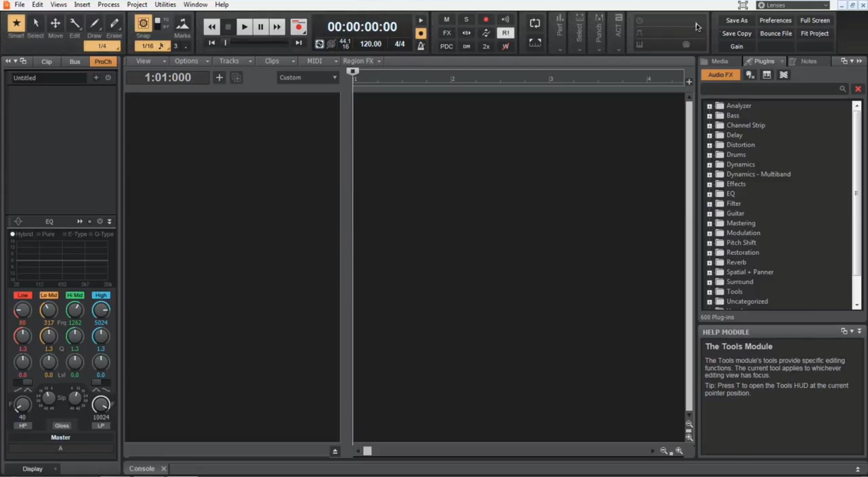The height and width of the screenshot is (477, 868).
Task: Close the Console tab
Action: click(x=164, y=469)
